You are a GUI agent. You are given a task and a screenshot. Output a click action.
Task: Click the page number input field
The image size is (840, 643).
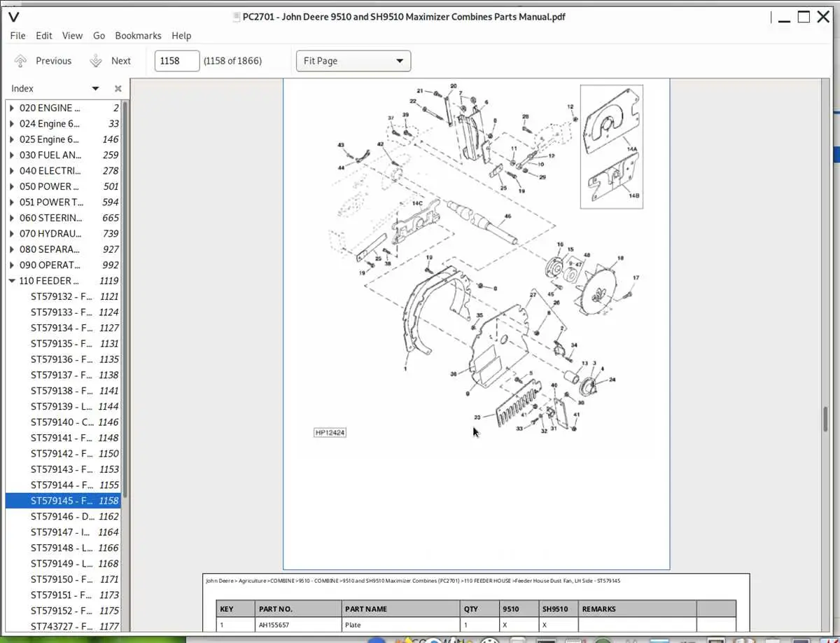(177, 61)
